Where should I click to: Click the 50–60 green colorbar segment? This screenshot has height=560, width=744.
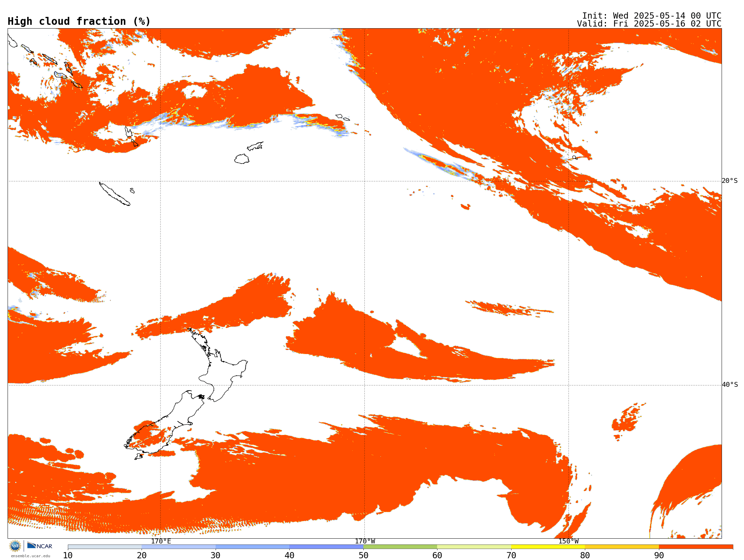pos(400,547)
